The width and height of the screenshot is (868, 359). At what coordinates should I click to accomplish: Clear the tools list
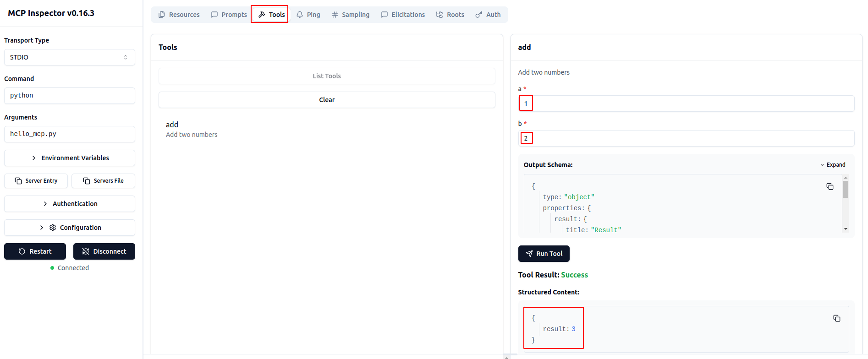327,100
